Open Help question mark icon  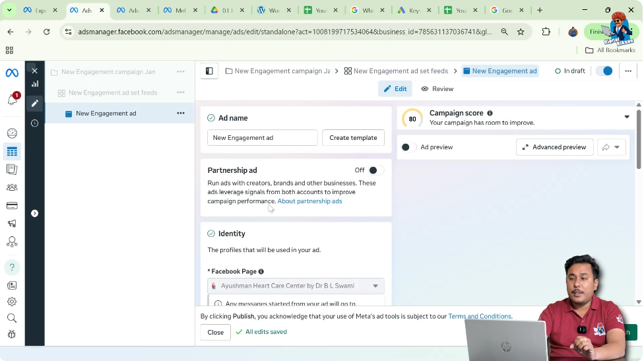point(12,267)
